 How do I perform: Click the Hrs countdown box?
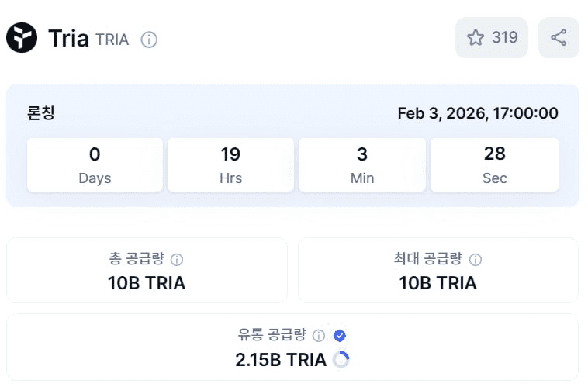pos(230,164)
